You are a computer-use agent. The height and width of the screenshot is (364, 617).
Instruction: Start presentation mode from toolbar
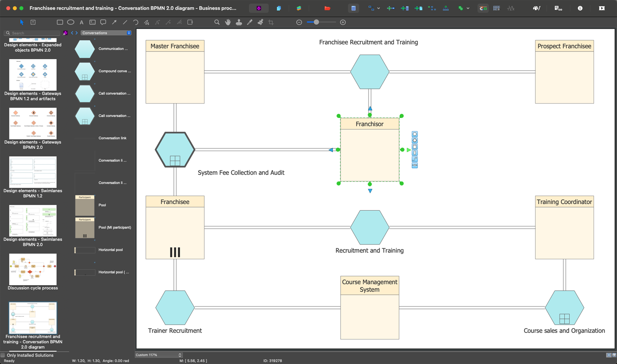602,8
